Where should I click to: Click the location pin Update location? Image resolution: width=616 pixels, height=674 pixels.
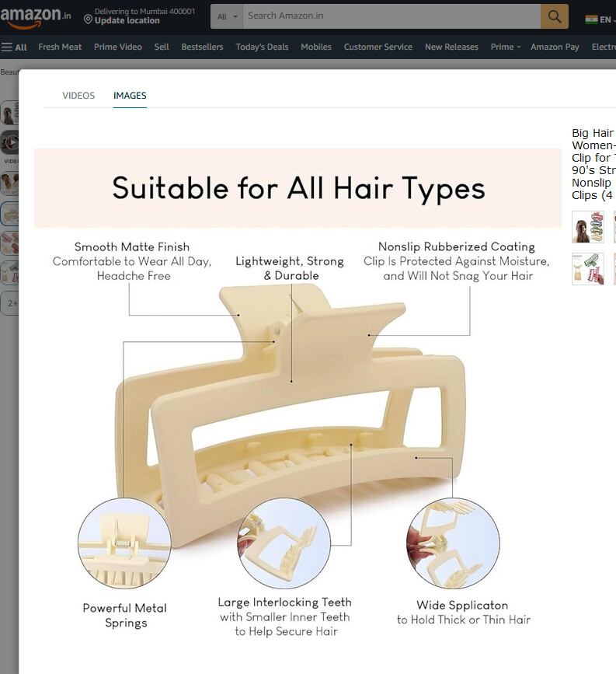pos(121,20)
